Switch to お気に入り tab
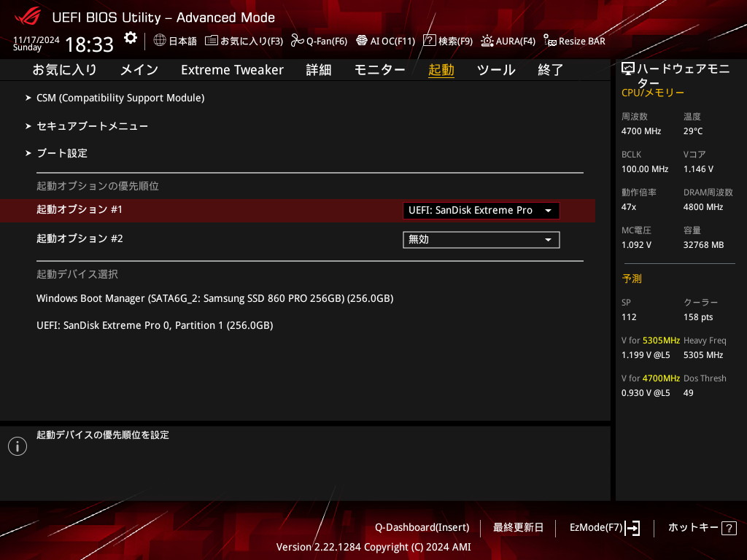The height and width of the screenshot is (560, 747). (65, 69)
